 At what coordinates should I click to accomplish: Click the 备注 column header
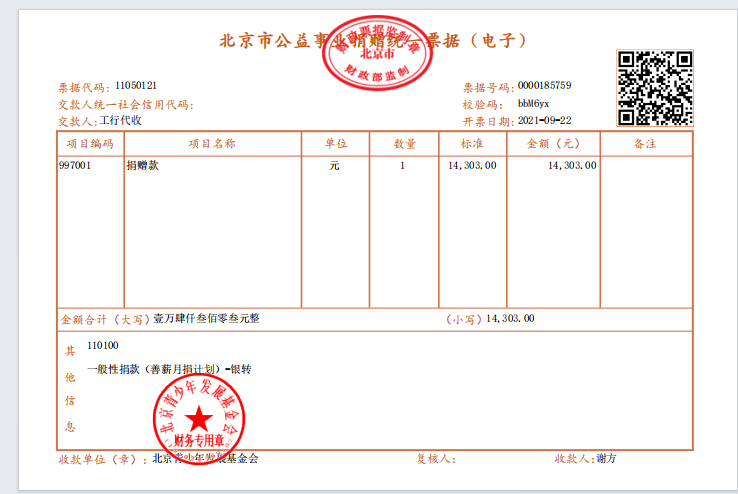pos(644,144)
